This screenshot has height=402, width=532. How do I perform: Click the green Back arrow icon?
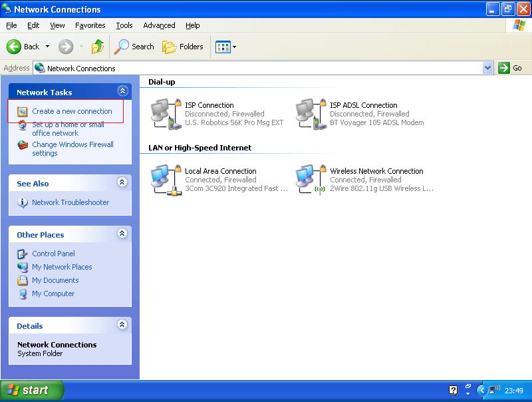(13, 47)
